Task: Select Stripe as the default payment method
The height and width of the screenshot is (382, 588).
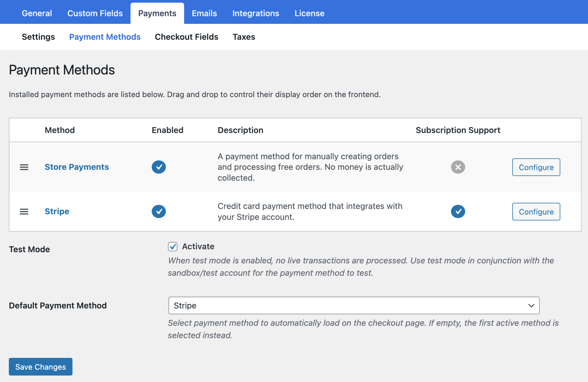Action: [354, 305]
